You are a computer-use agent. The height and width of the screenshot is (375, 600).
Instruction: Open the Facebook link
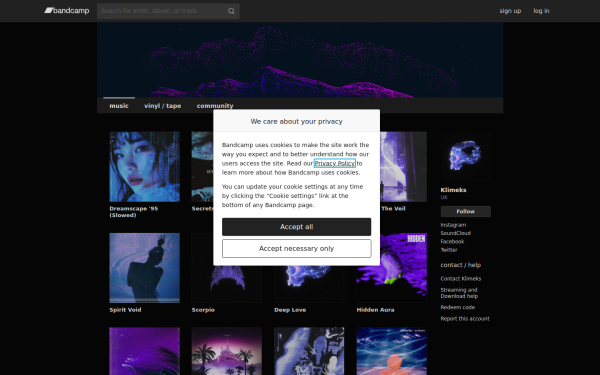coord(452,241)
